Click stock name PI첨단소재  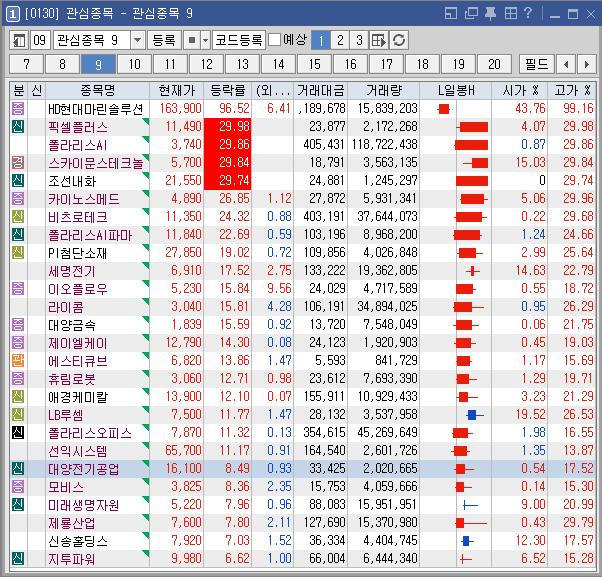tap(78, 253)
